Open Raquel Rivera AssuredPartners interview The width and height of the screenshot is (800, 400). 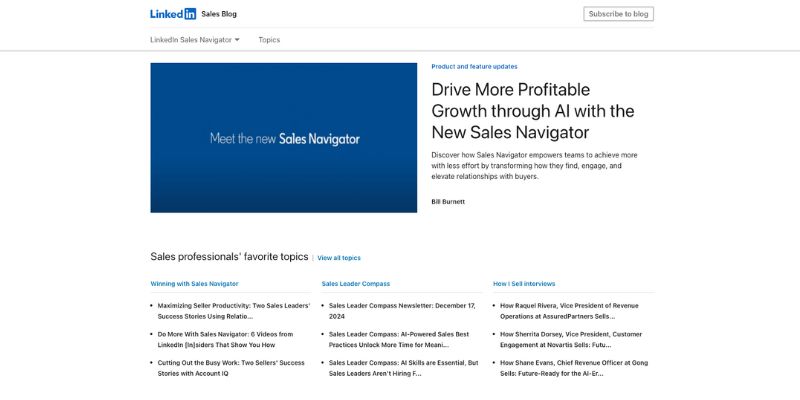[x=569, y=311]
